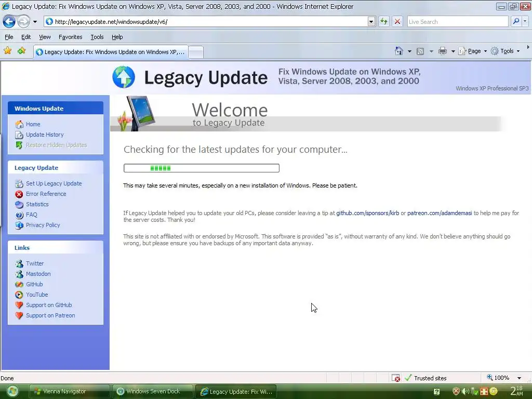Viewport: 532px width, 399px height.
Task: Click the FAQ question mark icon
Action: (19, 215)
